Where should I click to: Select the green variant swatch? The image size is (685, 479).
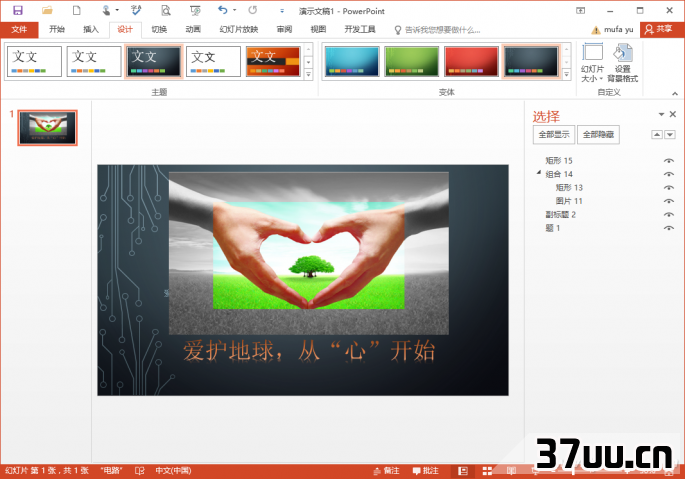tap(412, 62)
